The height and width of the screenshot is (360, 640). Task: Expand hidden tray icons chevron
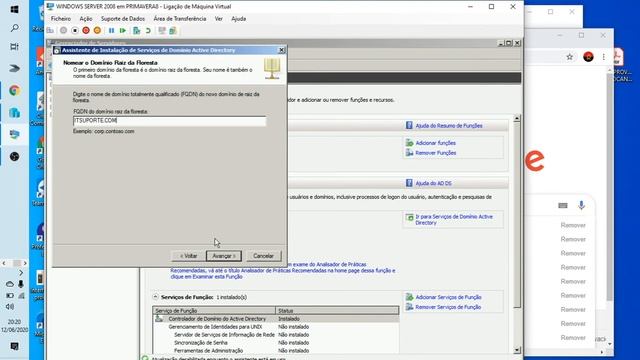21,273
